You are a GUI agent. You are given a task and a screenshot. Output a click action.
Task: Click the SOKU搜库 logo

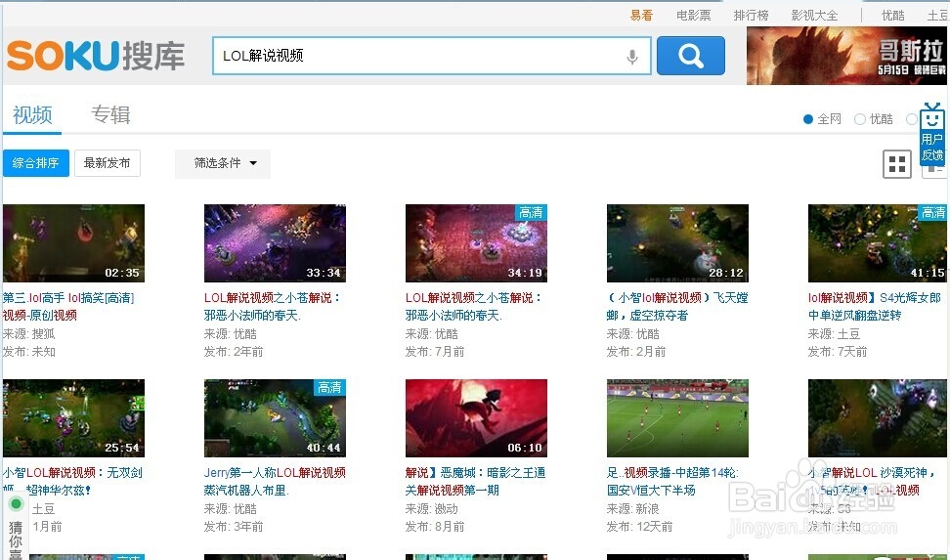tap(96, 55)
